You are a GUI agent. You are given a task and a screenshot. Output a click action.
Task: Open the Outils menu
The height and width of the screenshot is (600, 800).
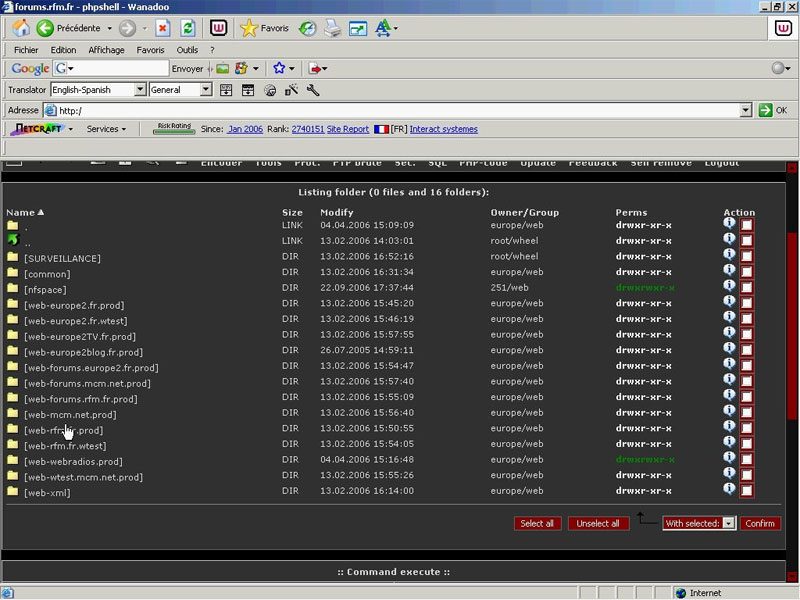pyautogui.click(x=187, y=50)
